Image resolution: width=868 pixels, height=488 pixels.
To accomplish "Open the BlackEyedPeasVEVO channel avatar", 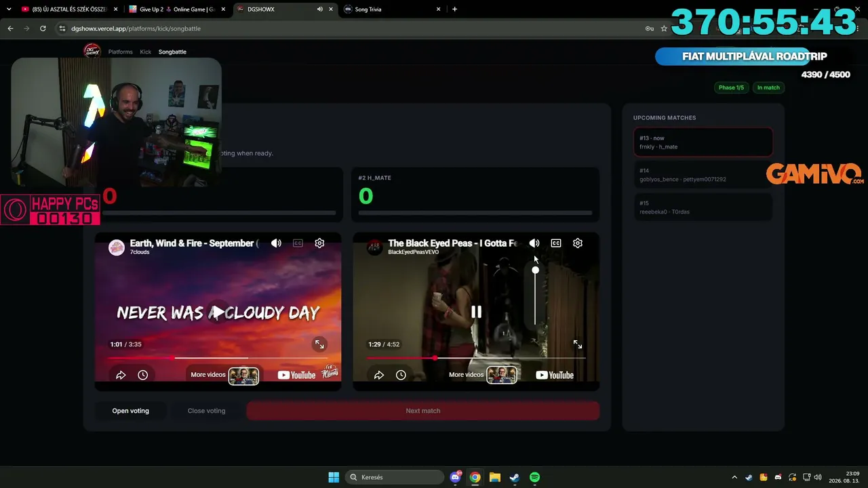I will tap(375, 247).
